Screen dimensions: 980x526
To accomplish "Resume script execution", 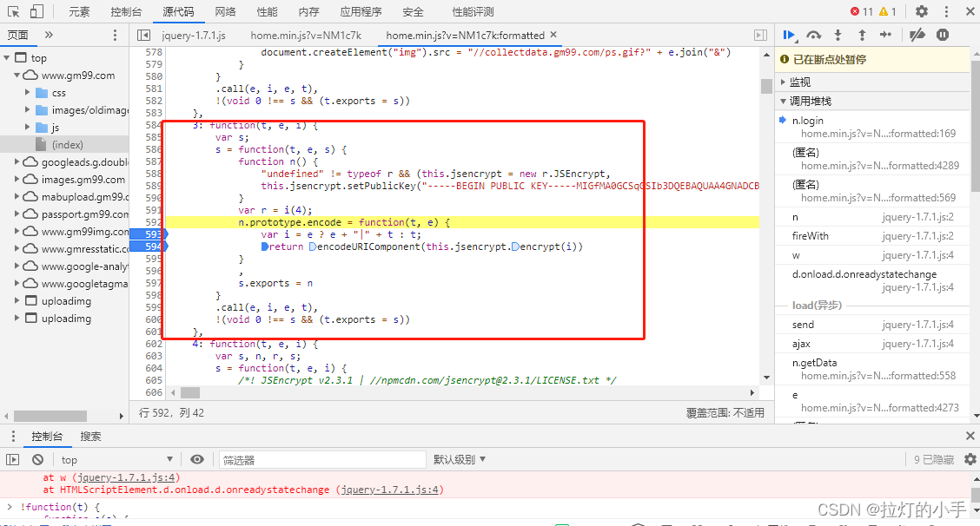I will (x=790, y=35).
